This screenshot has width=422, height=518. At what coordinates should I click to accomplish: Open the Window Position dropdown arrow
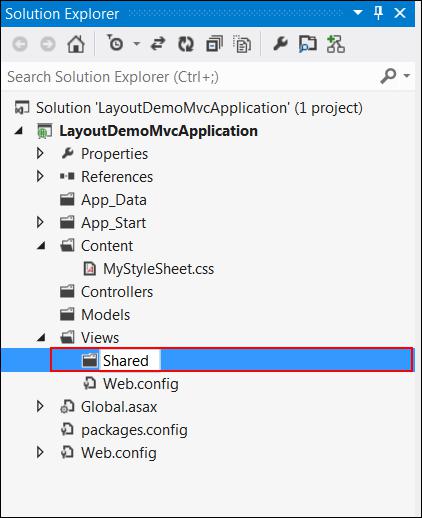(358, 13)
